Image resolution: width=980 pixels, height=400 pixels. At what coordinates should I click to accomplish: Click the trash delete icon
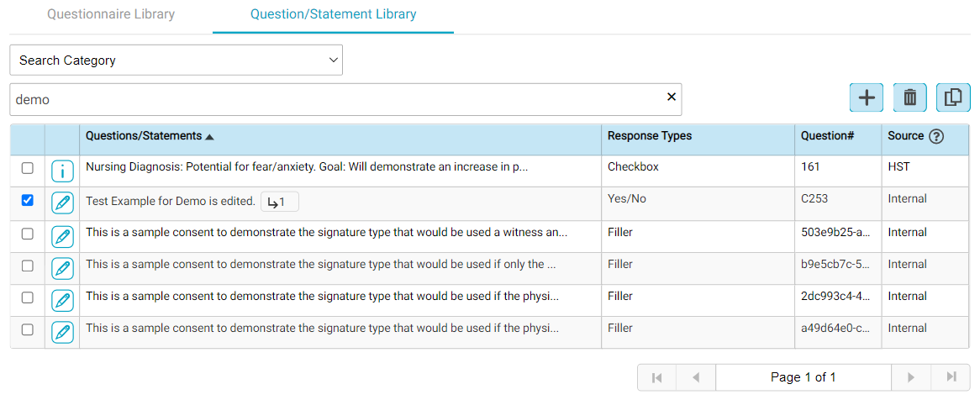[x=909, y=97]
